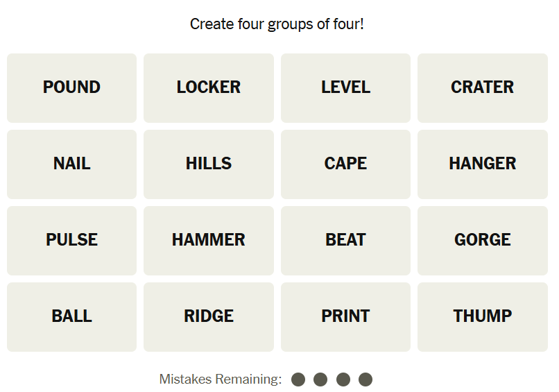The image size is (559, 392).
Task: Choose the BALL word tile
Action: coord(71,316)
